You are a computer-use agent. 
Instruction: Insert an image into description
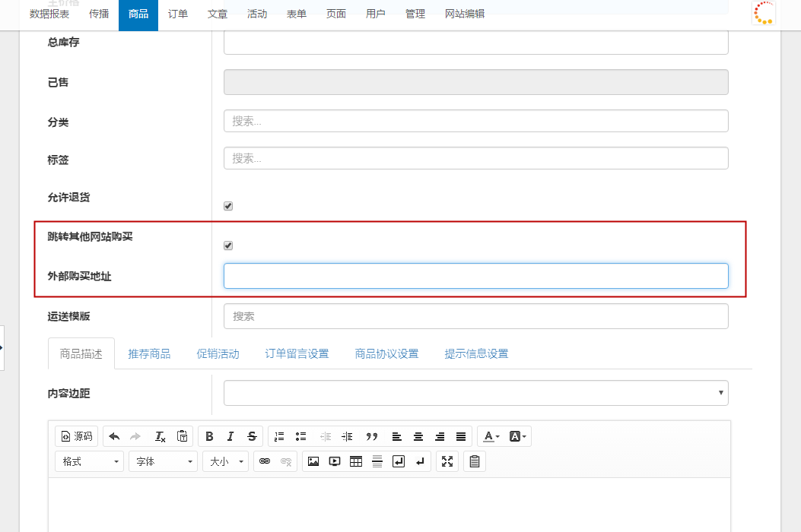(x=313, y=461)
